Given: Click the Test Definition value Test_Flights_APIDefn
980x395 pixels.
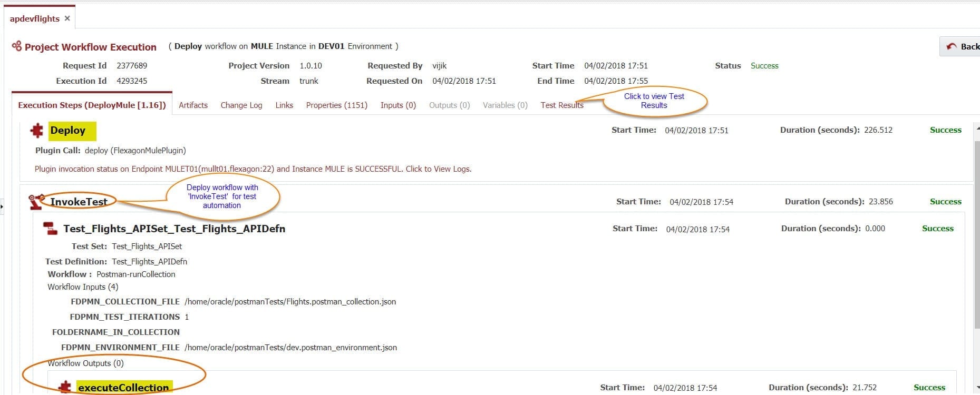Looking at the screenshot, I should (149, 262).
